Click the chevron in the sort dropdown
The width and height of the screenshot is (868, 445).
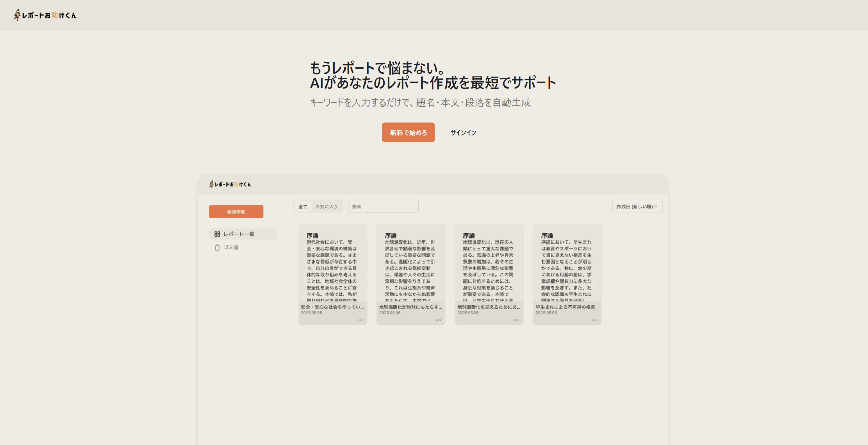click(656, 207)
